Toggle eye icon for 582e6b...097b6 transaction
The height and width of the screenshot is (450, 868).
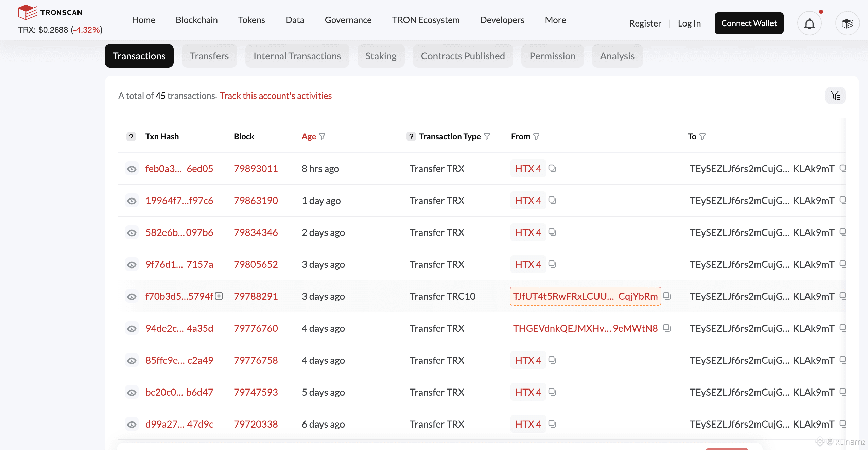click(132, 233)
